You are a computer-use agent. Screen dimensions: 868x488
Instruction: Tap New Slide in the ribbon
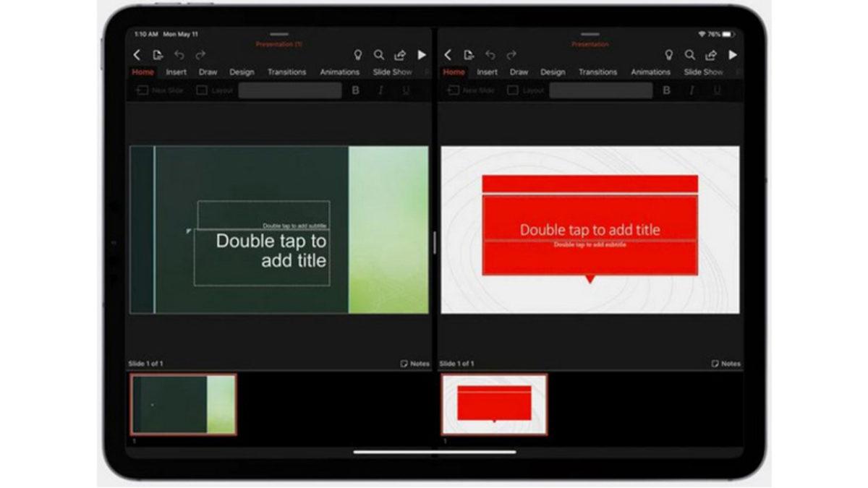[159, 90]
